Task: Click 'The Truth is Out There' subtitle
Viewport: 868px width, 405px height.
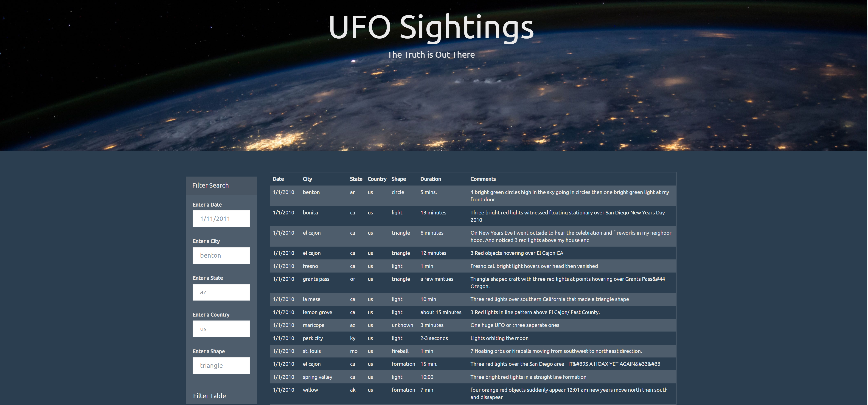Action: (431, 55)
